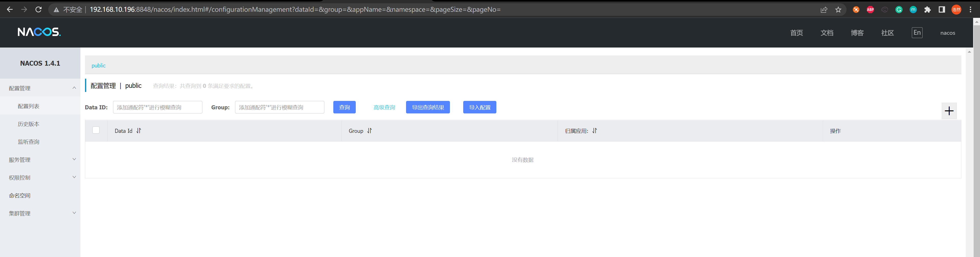Sort by 归属应用 column arrows
Image resolution: width=980 pixels, height=257 pixels.
click(x=594, y=131)
